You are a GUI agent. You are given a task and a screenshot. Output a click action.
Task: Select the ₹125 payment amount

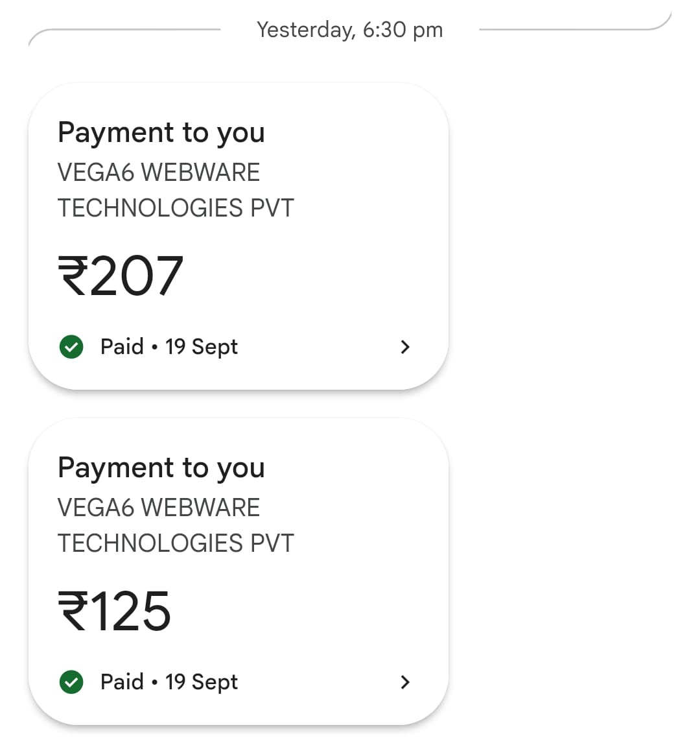pos(115,611)
